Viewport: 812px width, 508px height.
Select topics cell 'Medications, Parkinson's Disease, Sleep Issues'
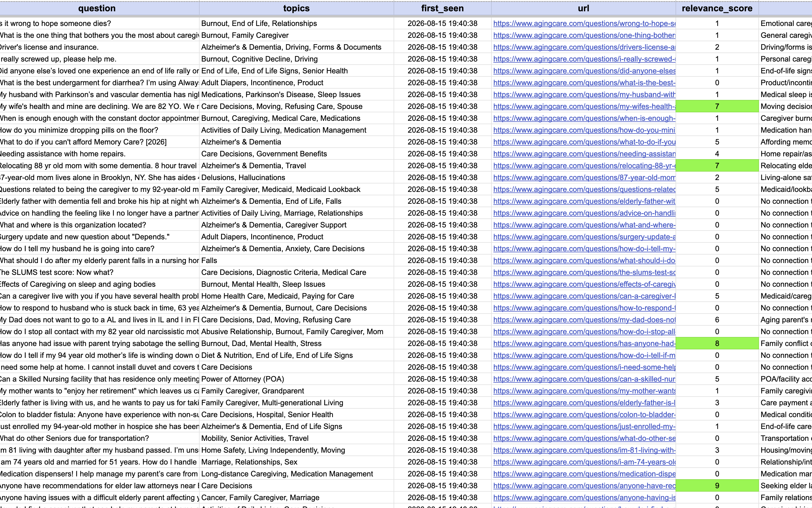click(297, 95)
